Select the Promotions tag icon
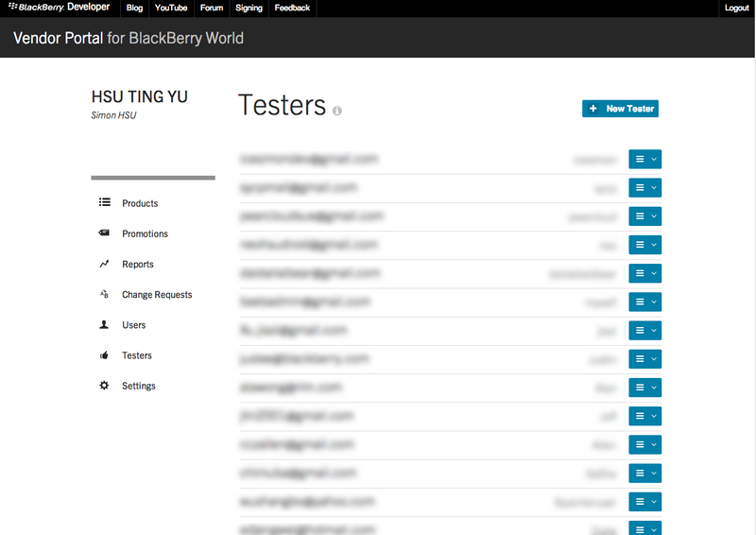 pyautogui.click(x=104, y=233)
